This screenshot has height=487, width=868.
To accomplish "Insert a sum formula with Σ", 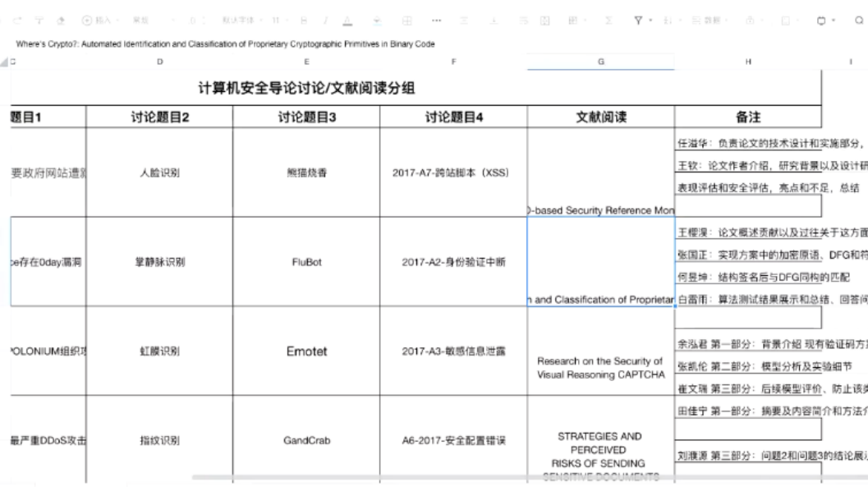I will [x=608, y=18].
